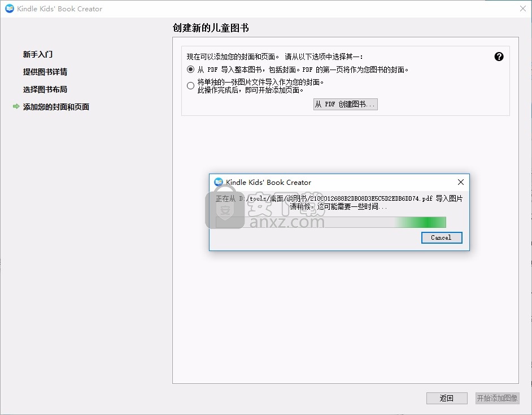Click the PDF file path text in dialog

[336, 198]
